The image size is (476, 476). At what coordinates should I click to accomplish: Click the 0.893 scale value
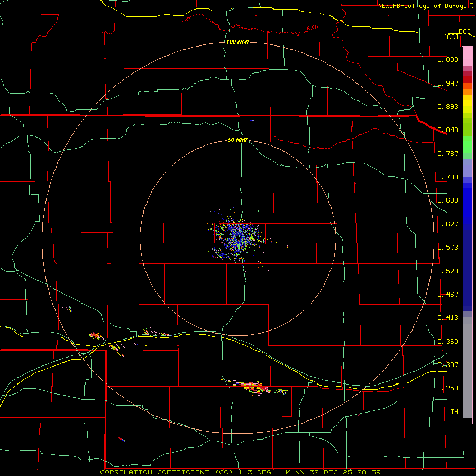[x=448, y=106]
